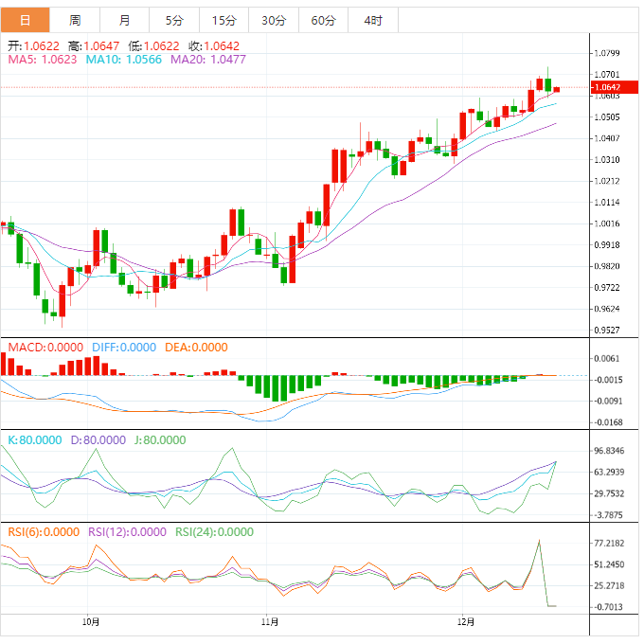The height and width of the screenshot is (644, 644).
Task: Open the 4时 four-hour tab
Action: (x=372, y=20)
